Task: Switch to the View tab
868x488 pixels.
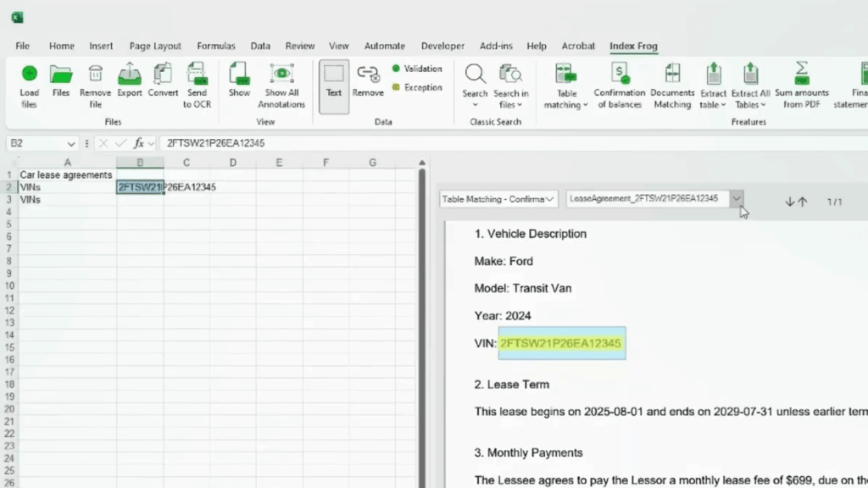Action: [x=339, y=46]
